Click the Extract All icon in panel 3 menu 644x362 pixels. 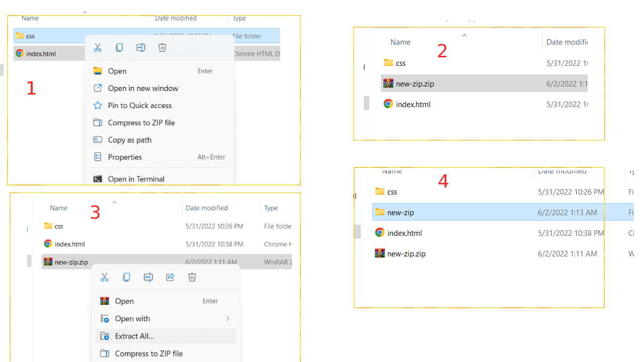[x=105, y=336]
